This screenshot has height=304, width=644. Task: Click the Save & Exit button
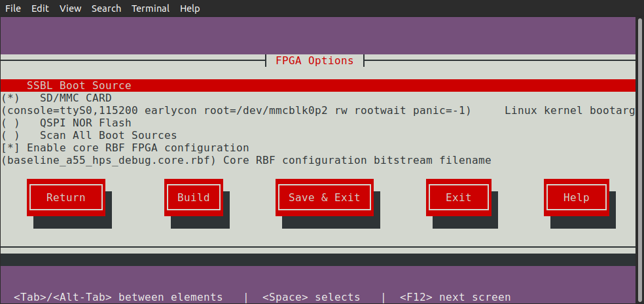[324, 197]
